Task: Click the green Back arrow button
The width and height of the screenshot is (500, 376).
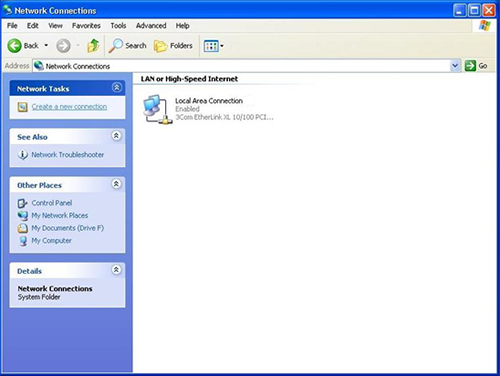Action: coord(14,46)
